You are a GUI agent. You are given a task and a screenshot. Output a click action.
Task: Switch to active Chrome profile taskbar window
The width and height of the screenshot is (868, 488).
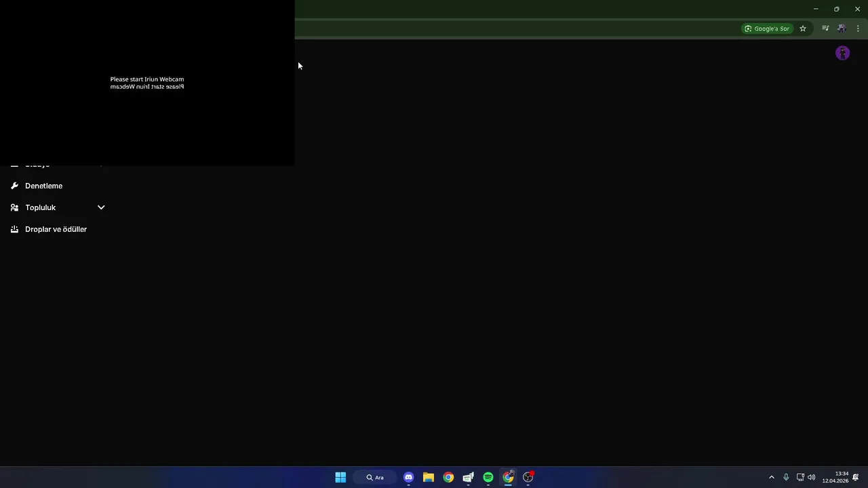point(508,477)
